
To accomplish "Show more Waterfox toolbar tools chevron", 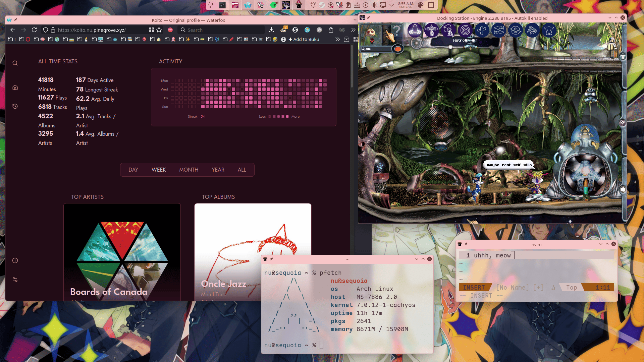I will point(353,30).
